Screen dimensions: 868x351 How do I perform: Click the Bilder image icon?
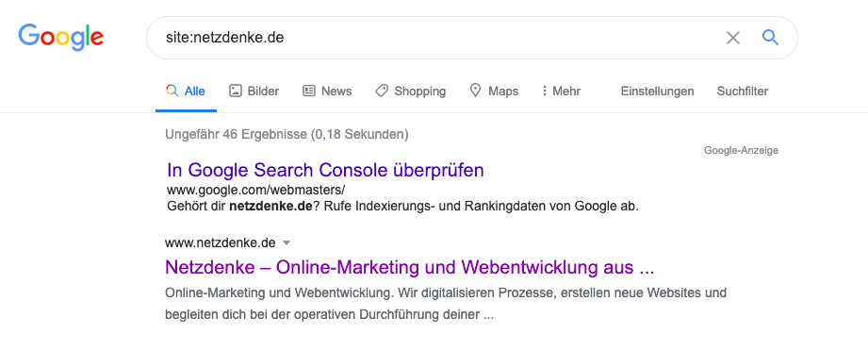tap(236, 91)
